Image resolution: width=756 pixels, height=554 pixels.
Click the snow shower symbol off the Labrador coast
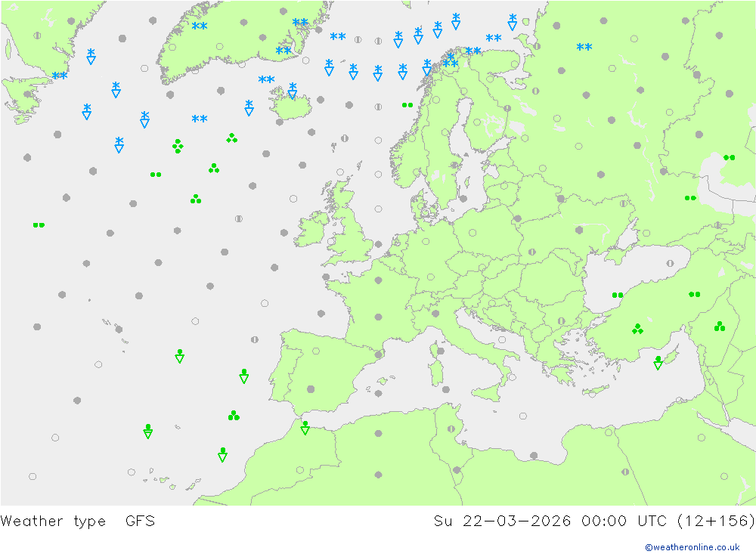tap(91, 57)
